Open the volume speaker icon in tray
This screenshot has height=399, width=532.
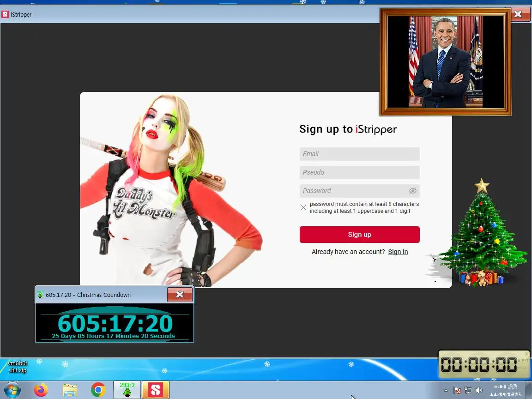click(x=479, y=390)
